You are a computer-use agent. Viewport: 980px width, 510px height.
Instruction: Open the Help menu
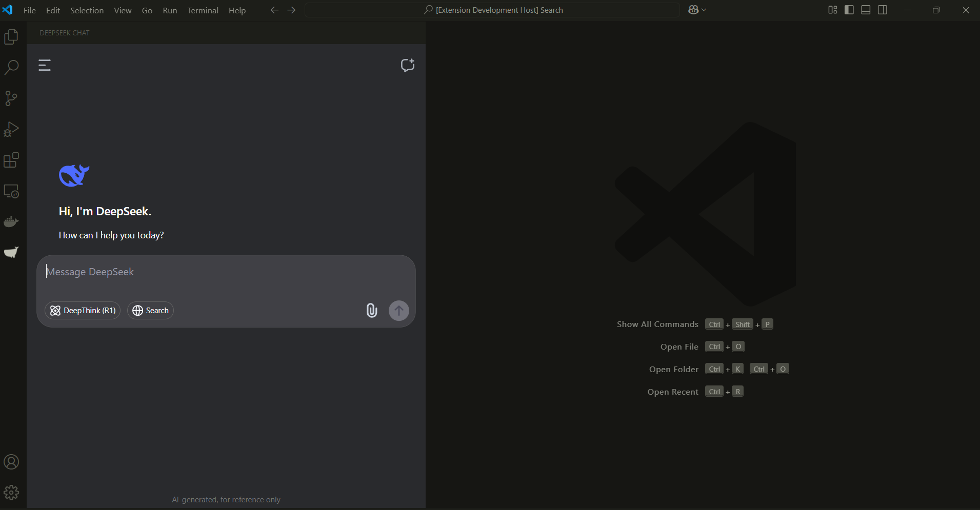point(237,10)
